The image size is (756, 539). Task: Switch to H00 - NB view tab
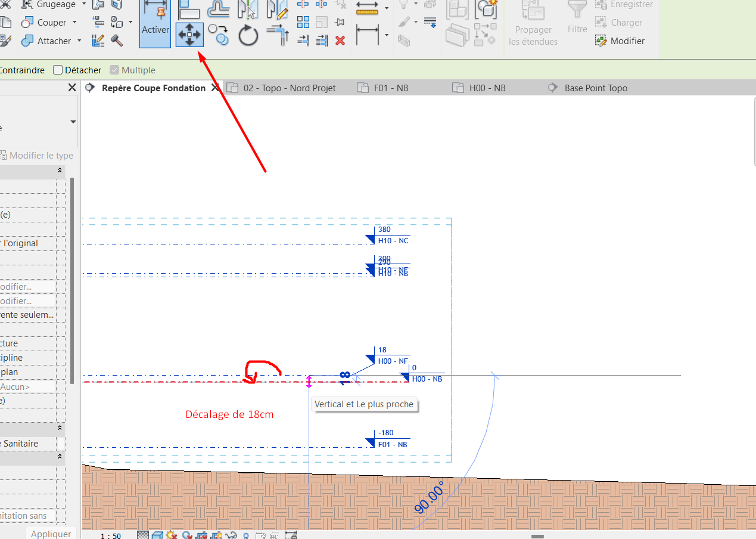[x=478, y=88]
